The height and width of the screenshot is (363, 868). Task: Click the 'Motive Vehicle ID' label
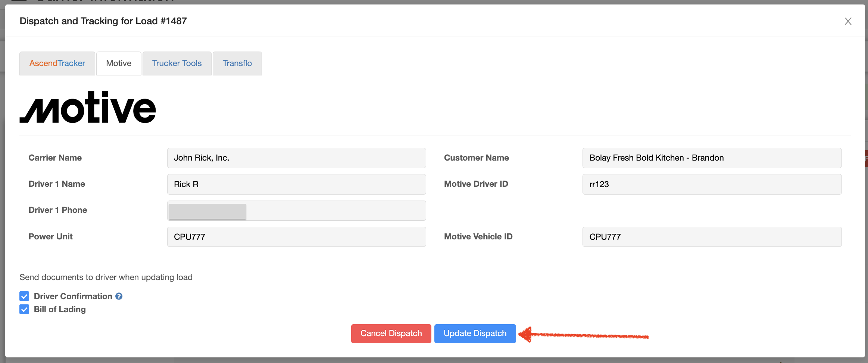pyautogui.click(x=478, y=237)
